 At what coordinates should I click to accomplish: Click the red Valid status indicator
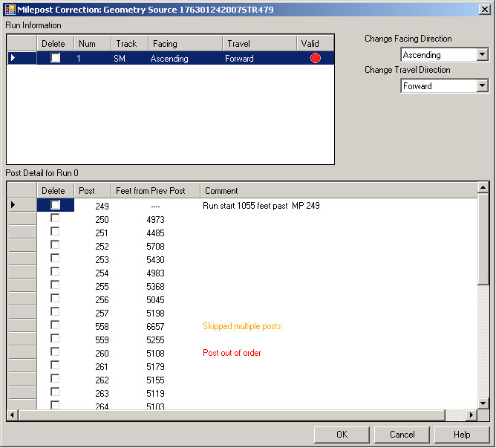pos(316,58)
